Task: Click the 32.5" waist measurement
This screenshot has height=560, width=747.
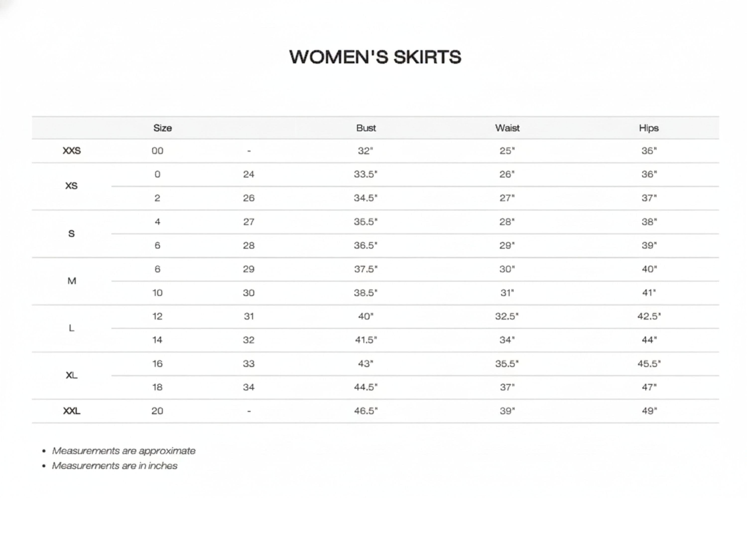Action: (x=507, y=316)
